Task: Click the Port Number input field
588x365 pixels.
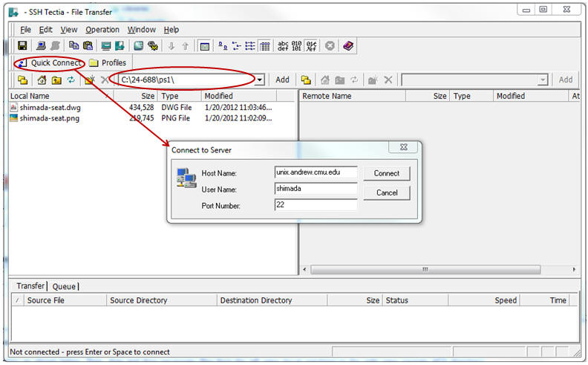Action: point(316,205)
